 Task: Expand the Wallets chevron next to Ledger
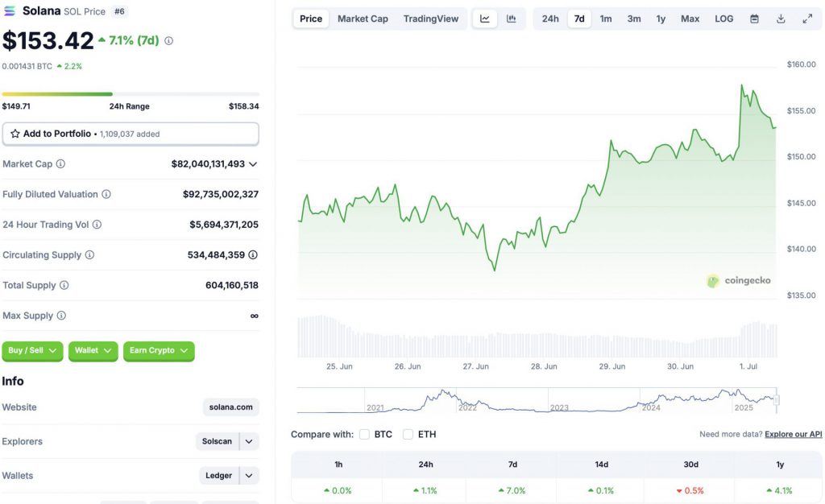coord(249,476)
